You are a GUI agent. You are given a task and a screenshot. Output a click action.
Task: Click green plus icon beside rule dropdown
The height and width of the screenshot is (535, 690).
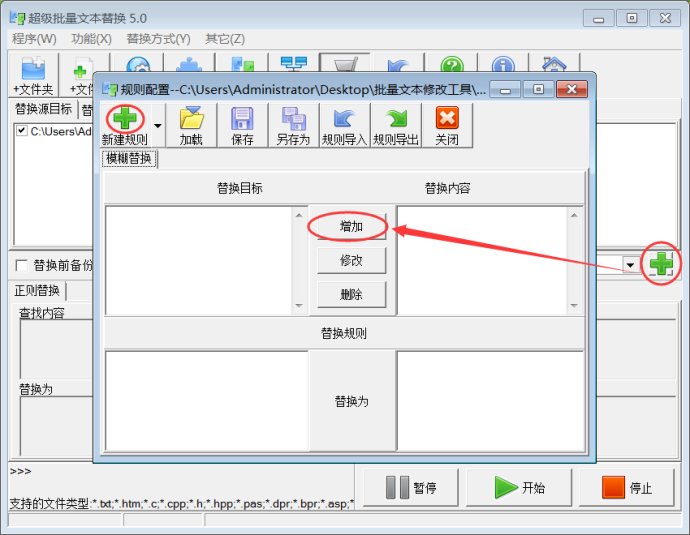point(661,264)
